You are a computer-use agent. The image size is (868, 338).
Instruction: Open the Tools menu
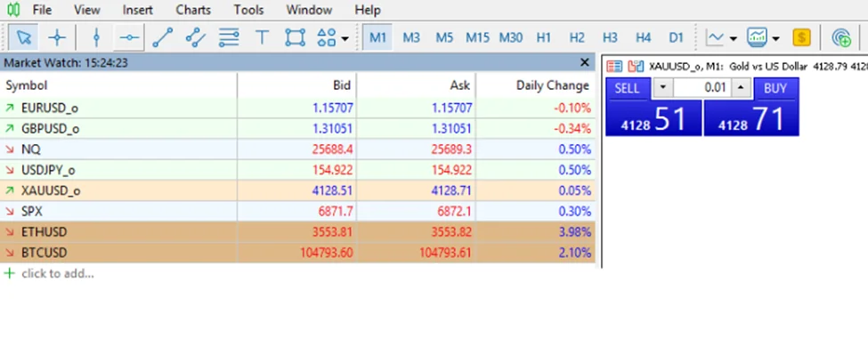click(x=248, y=10)
